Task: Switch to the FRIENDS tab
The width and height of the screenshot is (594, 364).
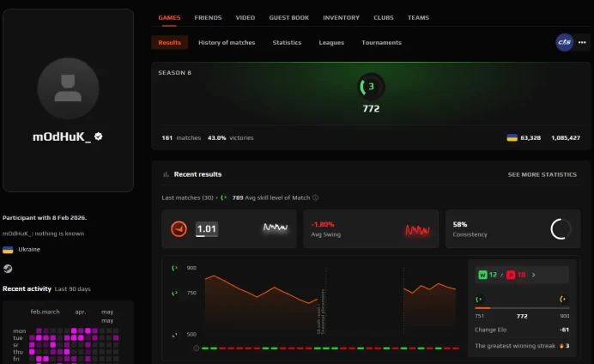Action: tap(208, 17)
